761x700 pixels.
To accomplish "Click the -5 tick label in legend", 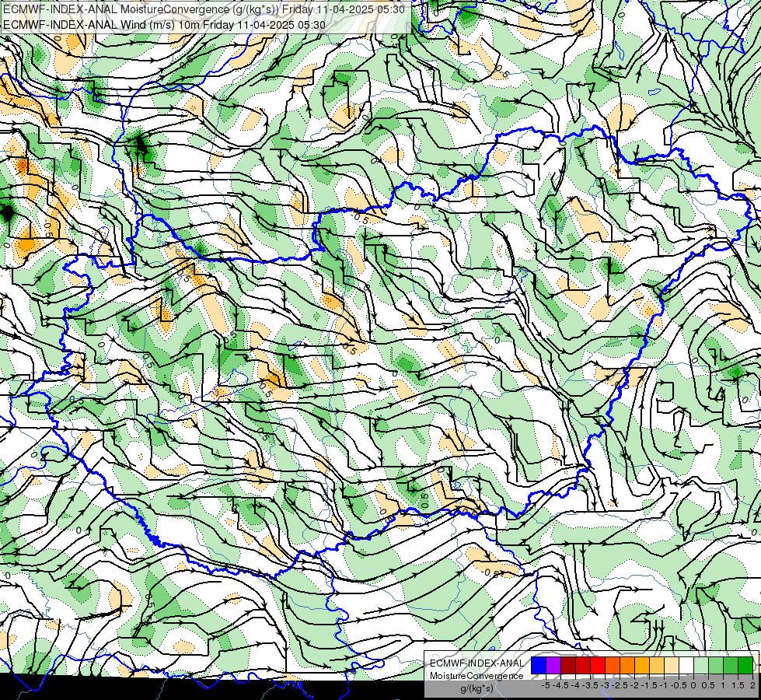I will (x=546, y=685).
